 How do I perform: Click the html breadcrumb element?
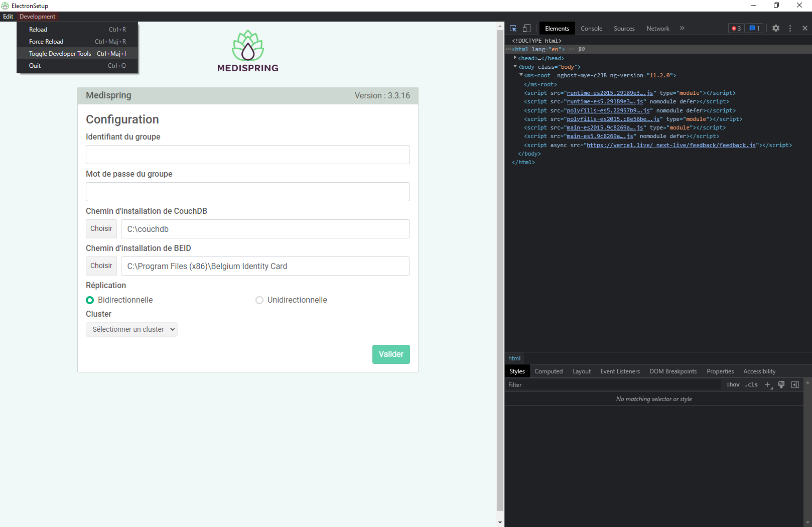pos(514,358)
